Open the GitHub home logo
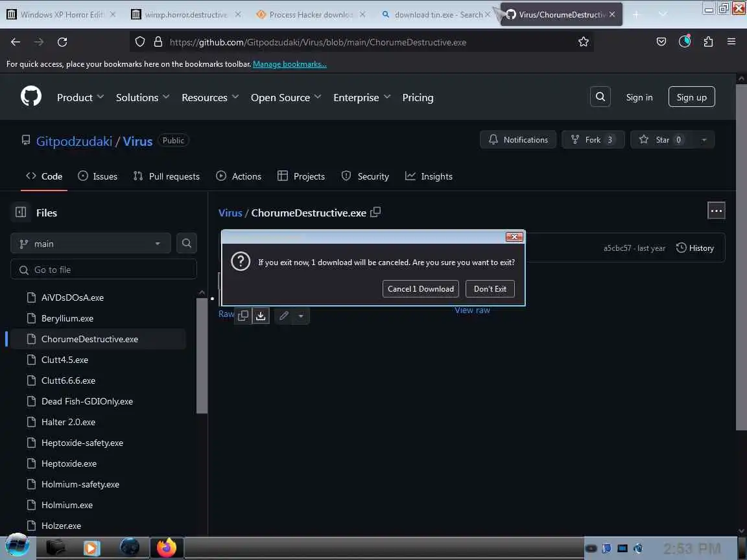 click(31, 97)
